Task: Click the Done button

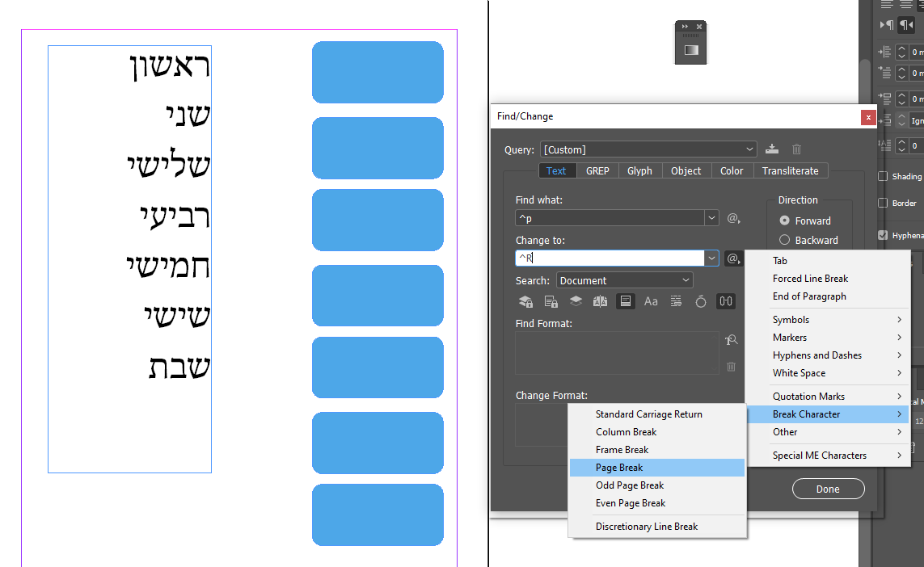Action: 828,489
